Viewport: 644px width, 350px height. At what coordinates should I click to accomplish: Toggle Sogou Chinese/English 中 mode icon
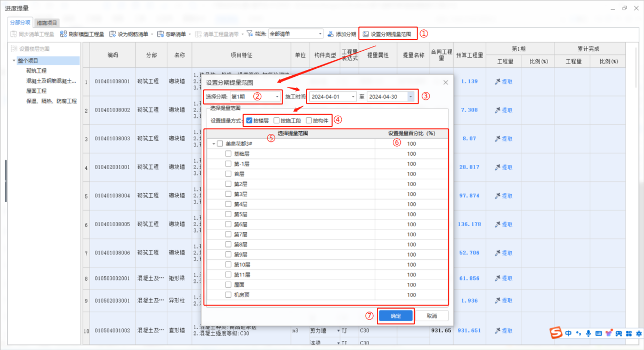click(x=569, y=333)
